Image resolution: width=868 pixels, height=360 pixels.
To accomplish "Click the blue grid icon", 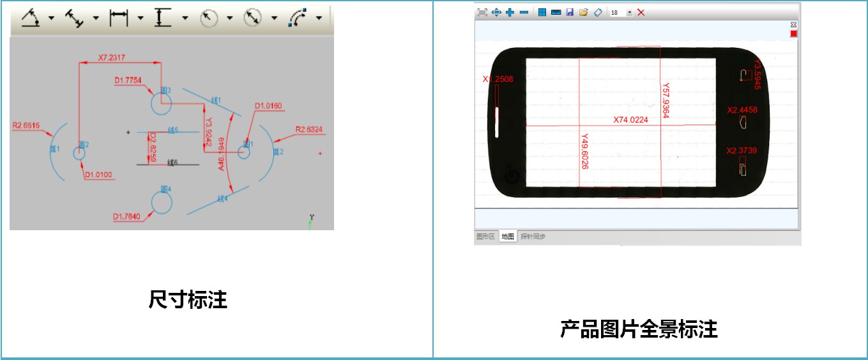I will click(x=542, y=12).
